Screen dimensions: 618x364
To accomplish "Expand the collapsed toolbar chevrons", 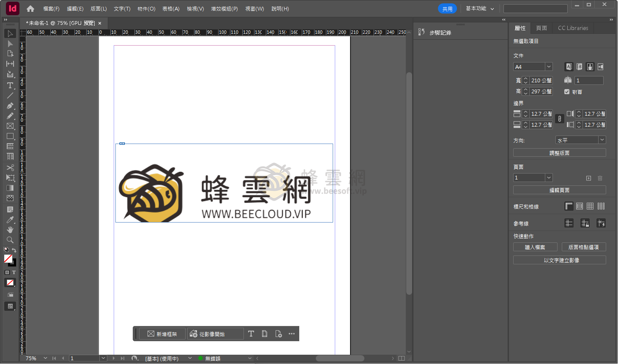I will click(x=5, y=20).
